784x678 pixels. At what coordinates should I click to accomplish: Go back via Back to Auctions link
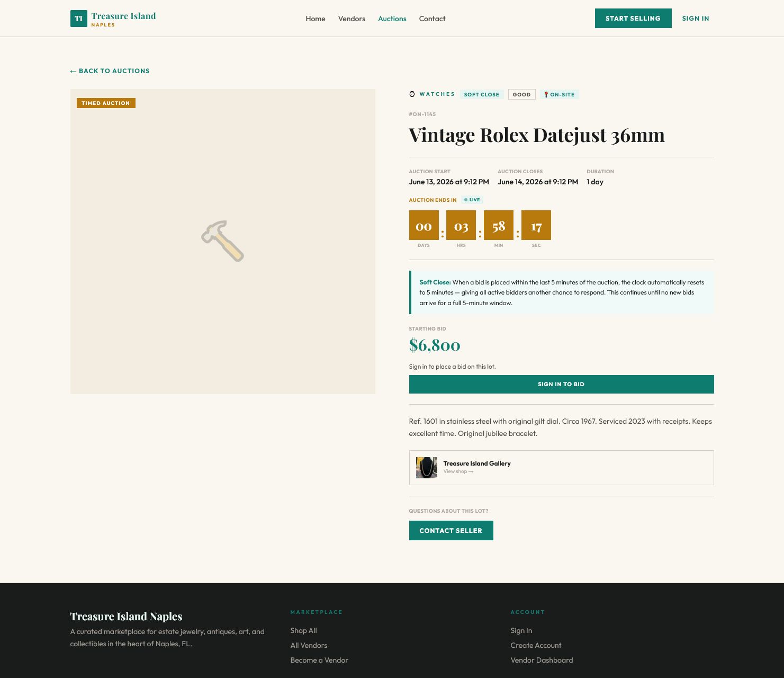click(x=110, y=71)
